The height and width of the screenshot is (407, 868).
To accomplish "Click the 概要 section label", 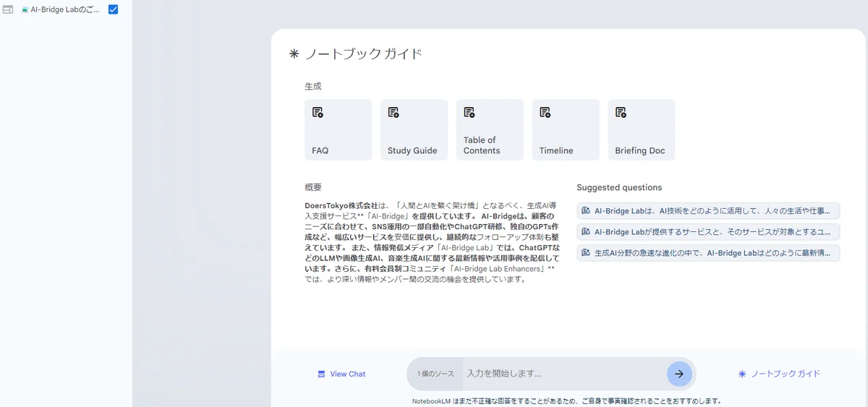I will 313,187.
